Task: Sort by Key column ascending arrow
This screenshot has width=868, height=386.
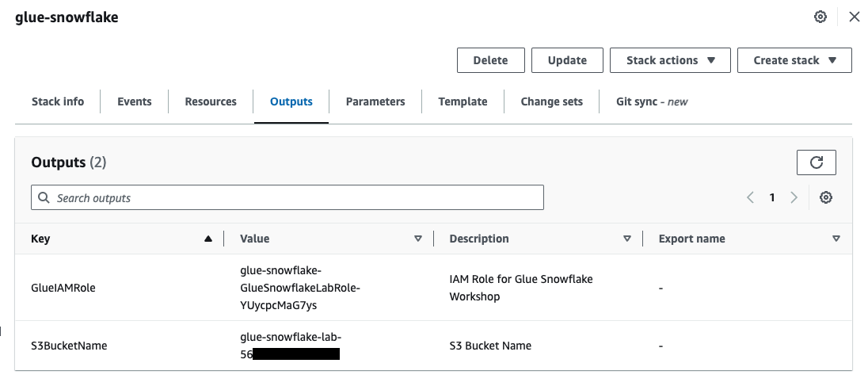Action: pos(208,239)
